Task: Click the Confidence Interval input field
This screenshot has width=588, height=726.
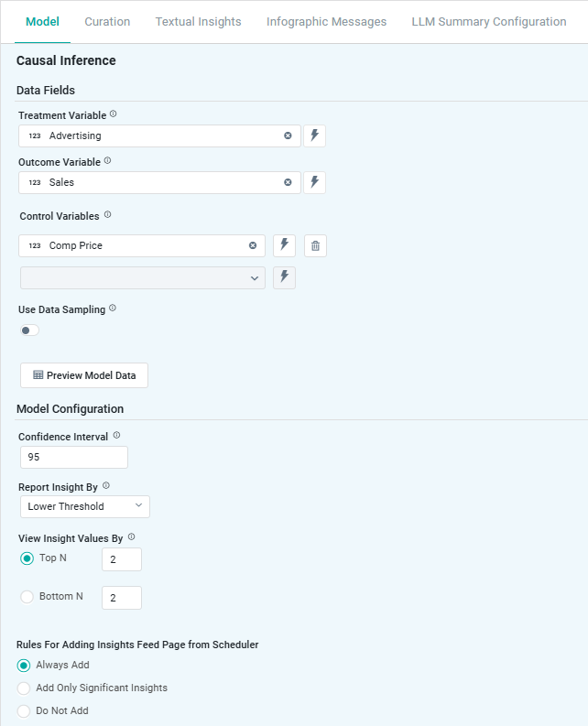Action: pos(73,457)
